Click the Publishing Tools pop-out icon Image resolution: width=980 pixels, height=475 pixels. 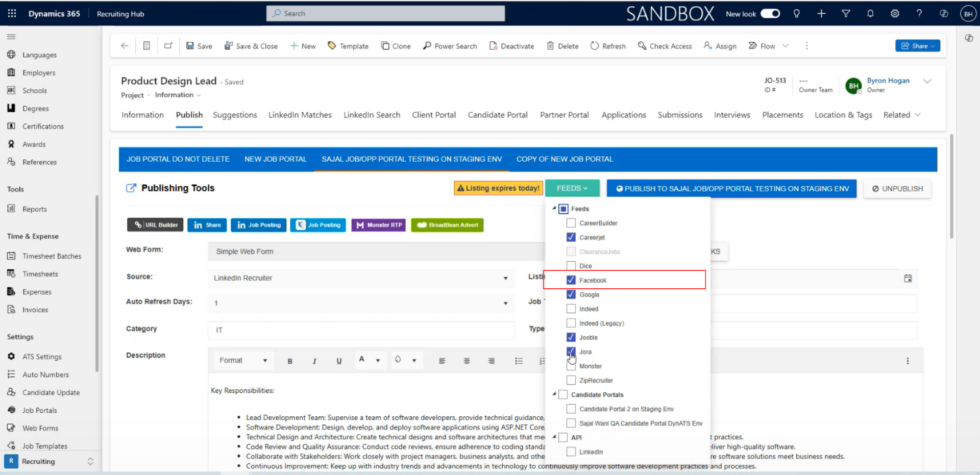[x=131, y=188]
